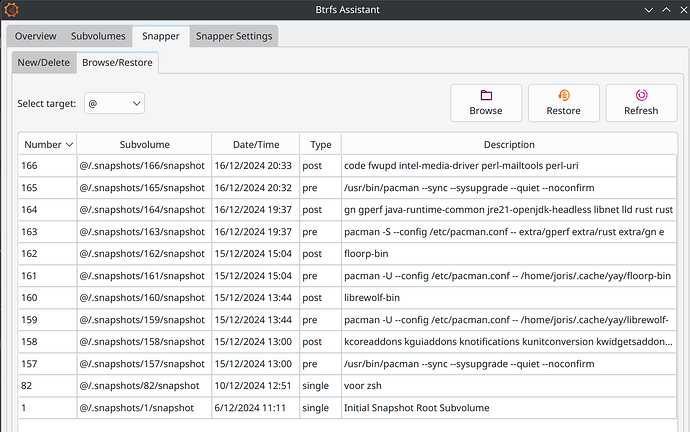Click description starting 'gn gperf java-runtime-common'
The width and height of the screenshot is (690, 432).
(508, 210)
